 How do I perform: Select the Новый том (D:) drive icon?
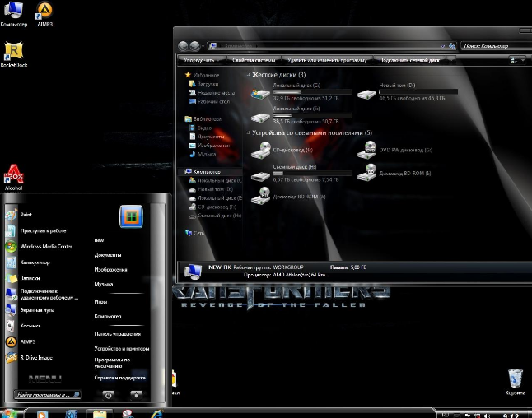pyautogui.click(x=366, y=94)
